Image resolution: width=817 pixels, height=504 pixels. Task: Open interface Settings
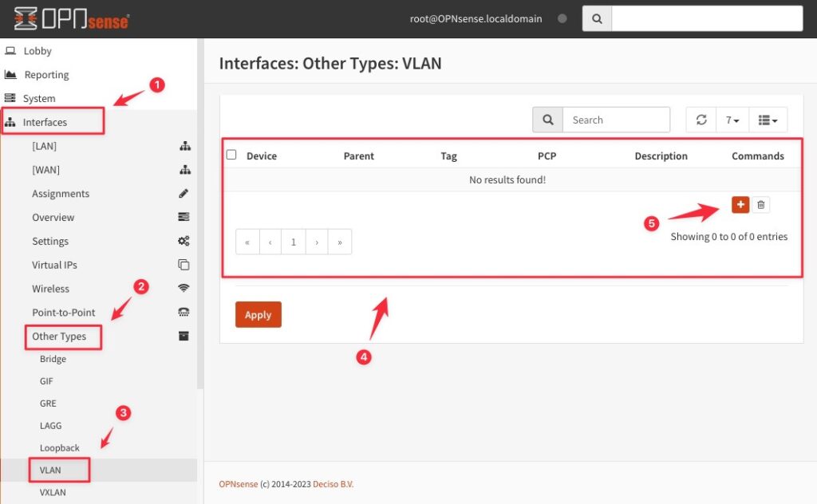[50, 241]
